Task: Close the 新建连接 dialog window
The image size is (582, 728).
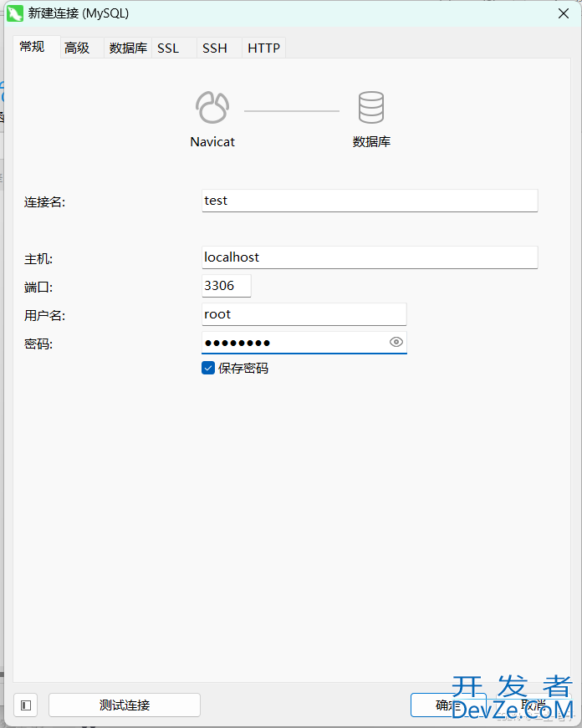Action: [564, 13]
